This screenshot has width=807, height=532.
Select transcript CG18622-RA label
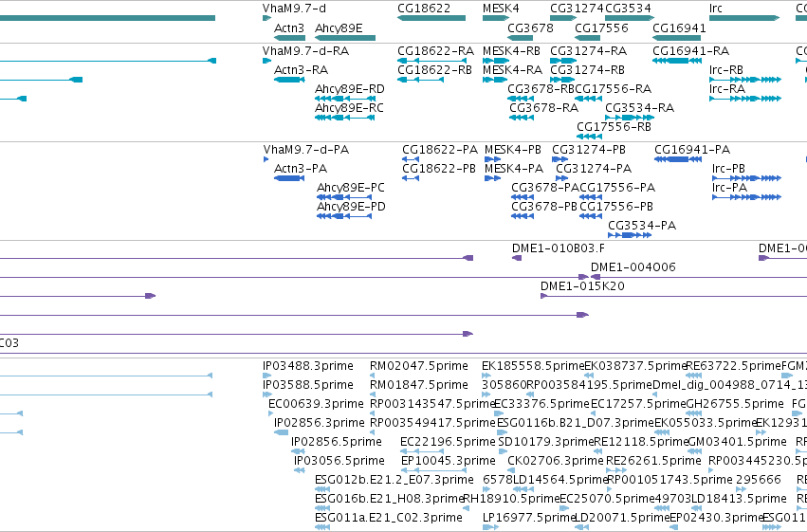tap(435, 51)
